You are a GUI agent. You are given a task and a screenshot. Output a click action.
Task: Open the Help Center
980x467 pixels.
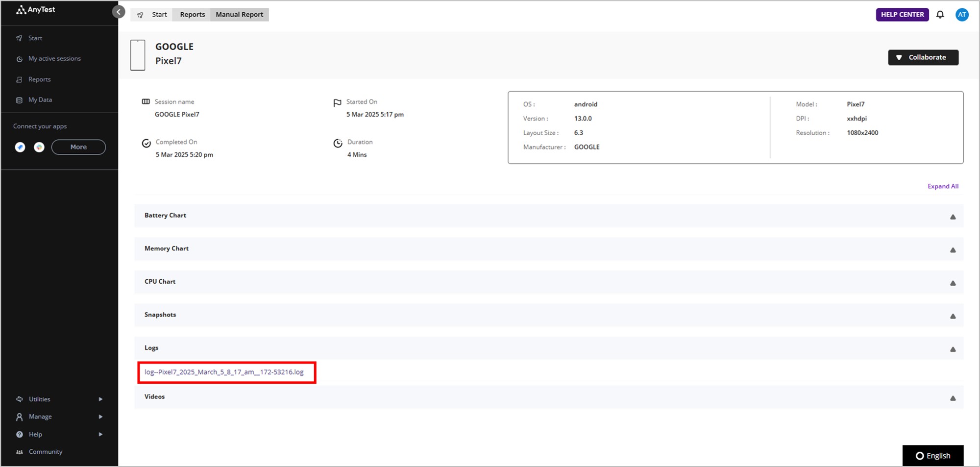pos(902,15)
